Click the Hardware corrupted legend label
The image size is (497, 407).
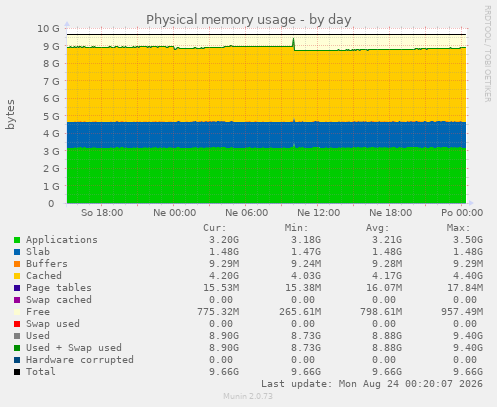[x=80, y=360]
